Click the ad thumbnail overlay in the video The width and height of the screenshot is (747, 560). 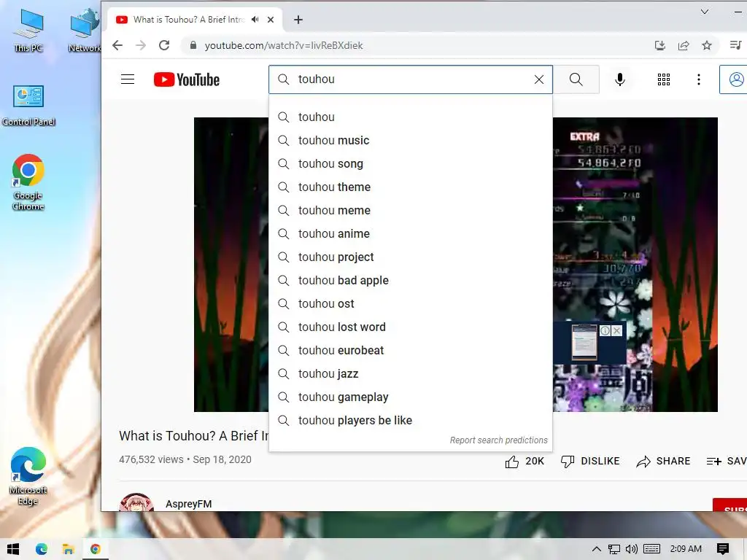pos(584,343)
